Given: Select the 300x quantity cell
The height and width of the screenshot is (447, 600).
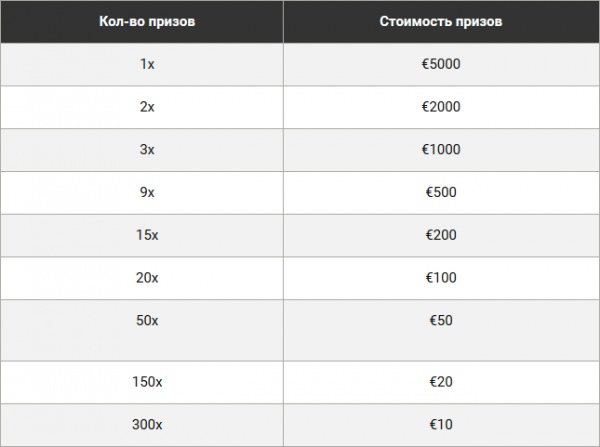Looking at the screenshot, I should (142, 425).
